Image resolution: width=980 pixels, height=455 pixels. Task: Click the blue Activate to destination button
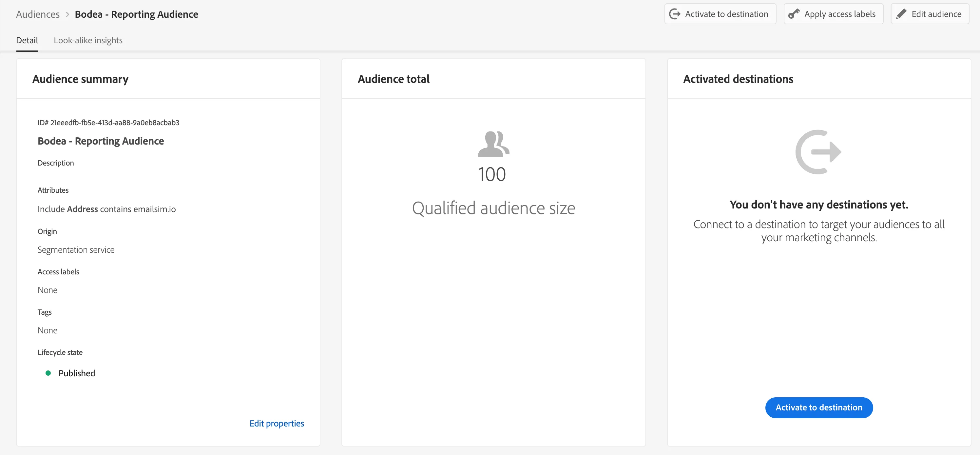coord(819,407)
